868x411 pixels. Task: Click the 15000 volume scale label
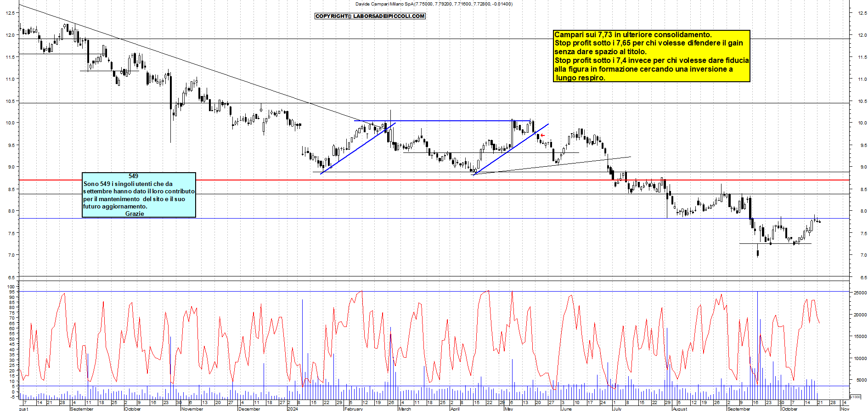[860, 336]
